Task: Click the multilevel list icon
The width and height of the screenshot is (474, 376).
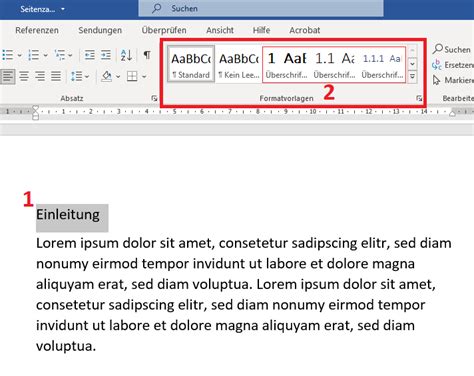Action: (x=60, y=55)
